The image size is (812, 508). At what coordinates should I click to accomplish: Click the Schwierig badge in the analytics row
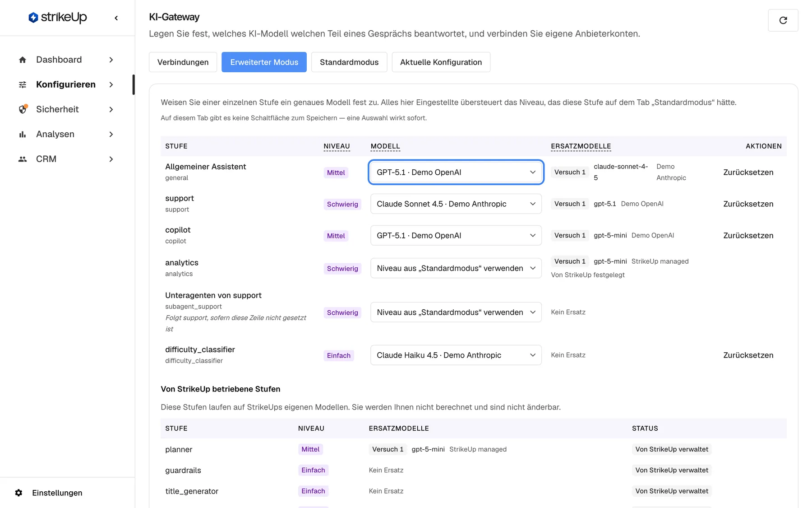click(342, 268)
